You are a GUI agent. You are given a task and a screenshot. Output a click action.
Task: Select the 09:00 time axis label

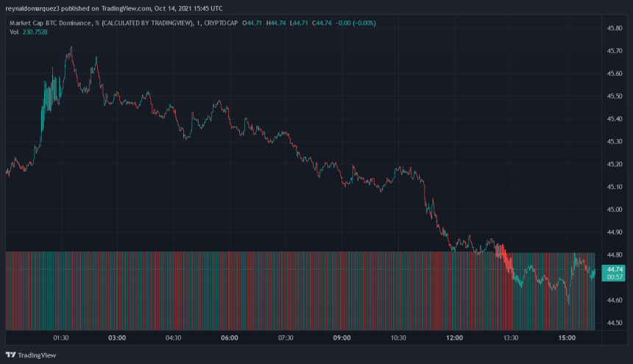(x=342, y=338)
